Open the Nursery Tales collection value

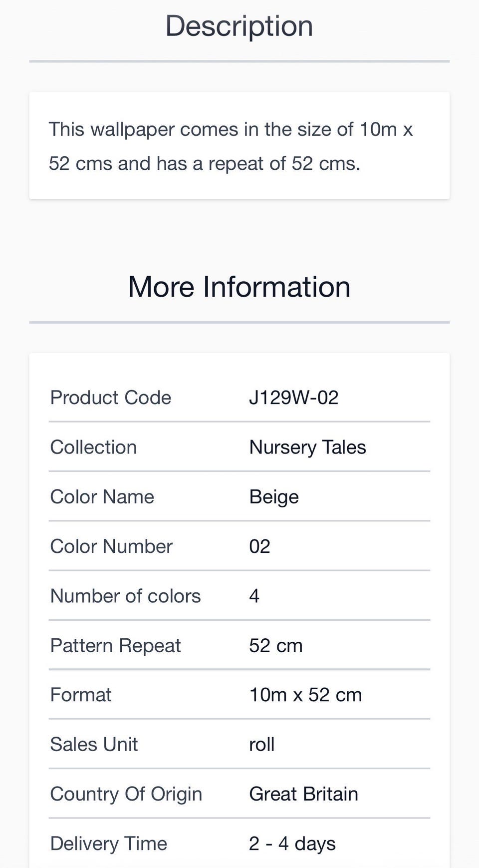[307, 447]
